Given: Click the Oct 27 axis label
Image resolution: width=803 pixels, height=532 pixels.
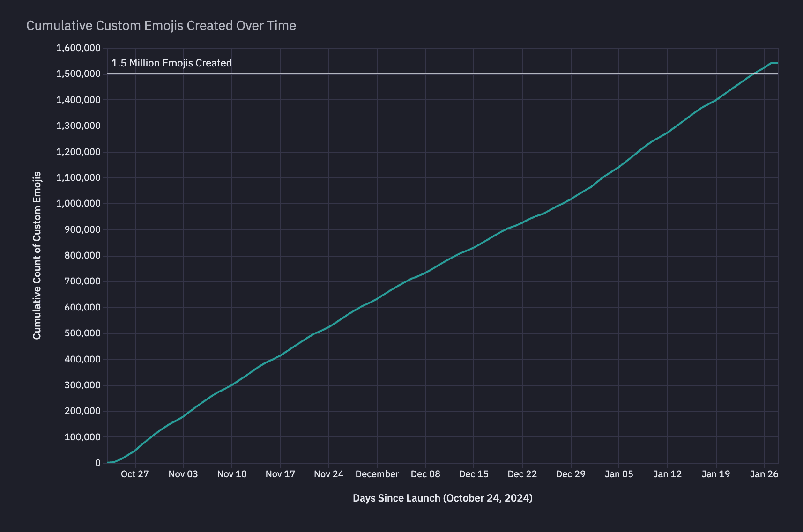Looking at the screenshot, I should tap(134, 474).
